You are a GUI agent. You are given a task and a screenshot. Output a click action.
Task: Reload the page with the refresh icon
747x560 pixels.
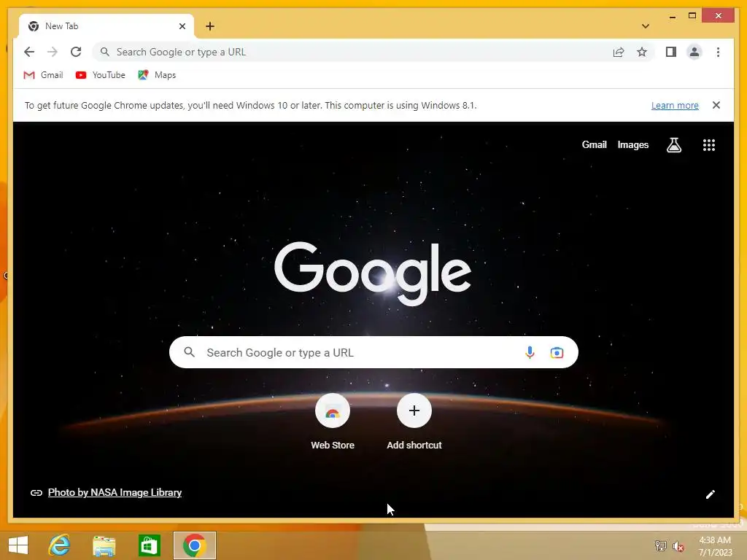pos(76,52)
